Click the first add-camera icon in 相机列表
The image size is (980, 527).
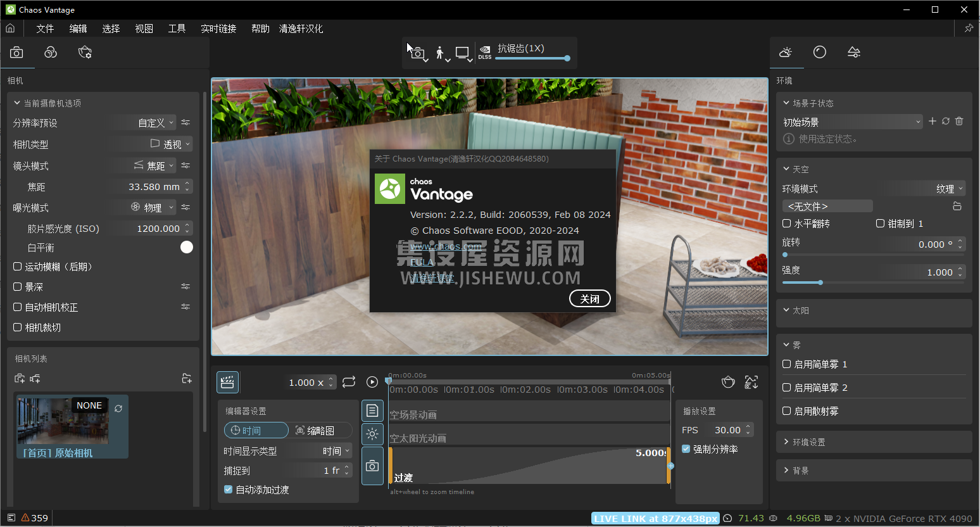[x=20, y=379]
